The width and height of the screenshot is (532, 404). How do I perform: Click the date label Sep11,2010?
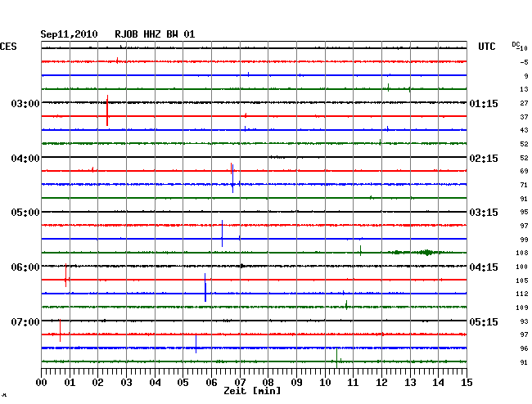coord(69,34)
